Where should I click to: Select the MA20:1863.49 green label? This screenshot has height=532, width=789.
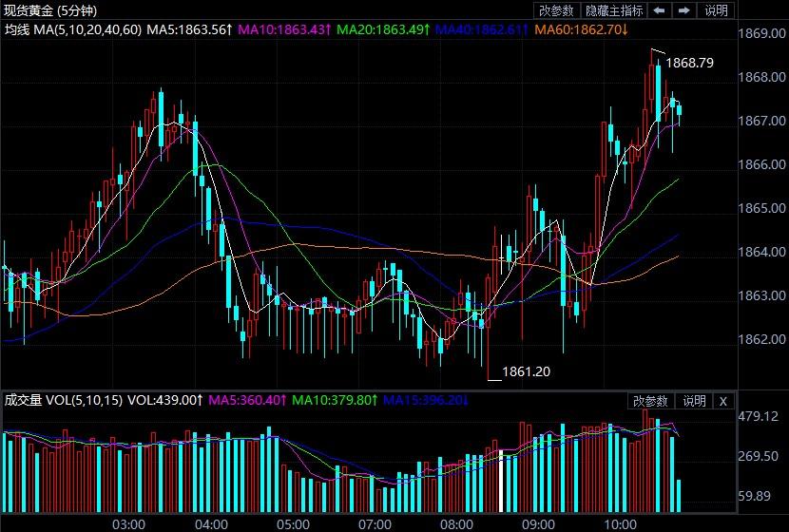coord(382,29)
